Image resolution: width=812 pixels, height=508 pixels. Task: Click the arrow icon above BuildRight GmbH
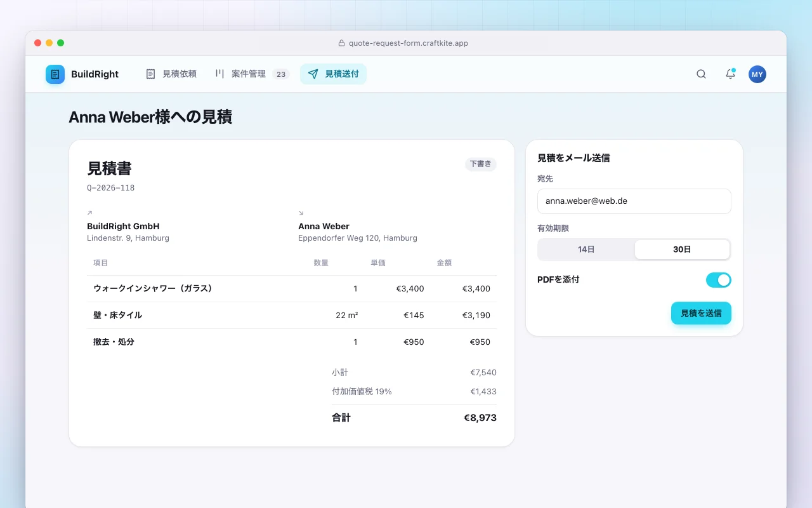89,213
